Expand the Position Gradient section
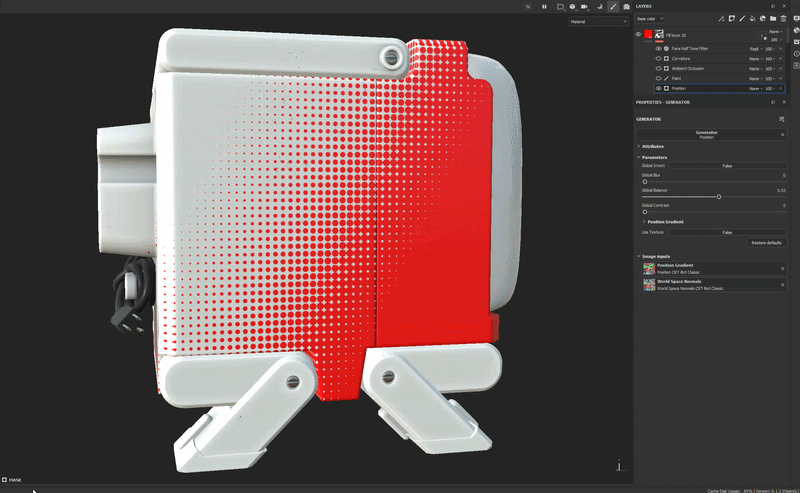This screenshot has height=493, width=800. pyautogui.click(x=666, y=221)
